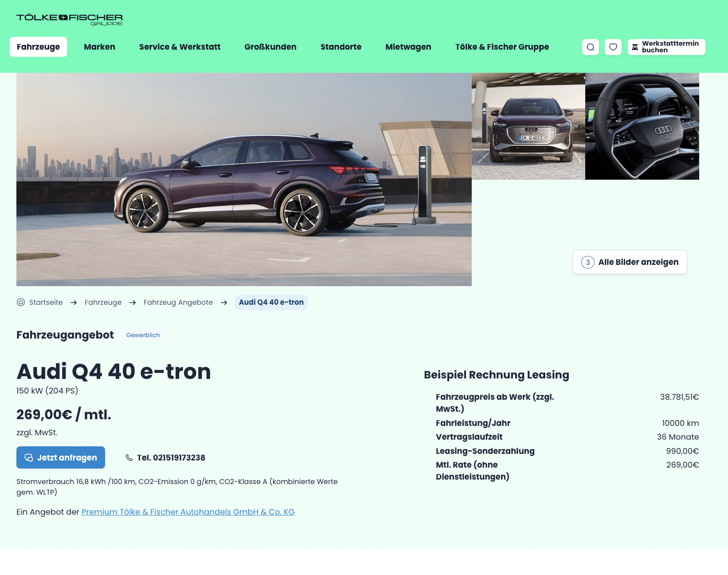Click the Tölke & Fischer Gruppe logo
Image resolution: width=728 pixels, height=575 pixels.
(x=70, y=20)
